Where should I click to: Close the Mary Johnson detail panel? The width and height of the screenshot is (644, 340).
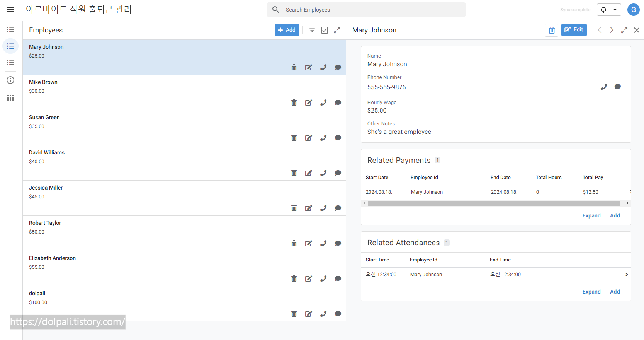[637, 30]
